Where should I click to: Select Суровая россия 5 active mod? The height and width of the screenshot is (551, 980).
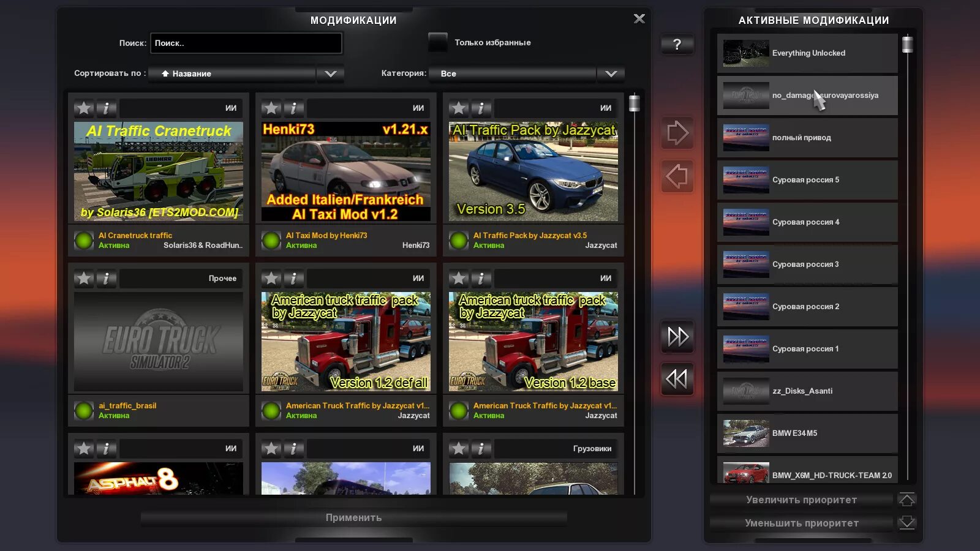pos(807,180)
